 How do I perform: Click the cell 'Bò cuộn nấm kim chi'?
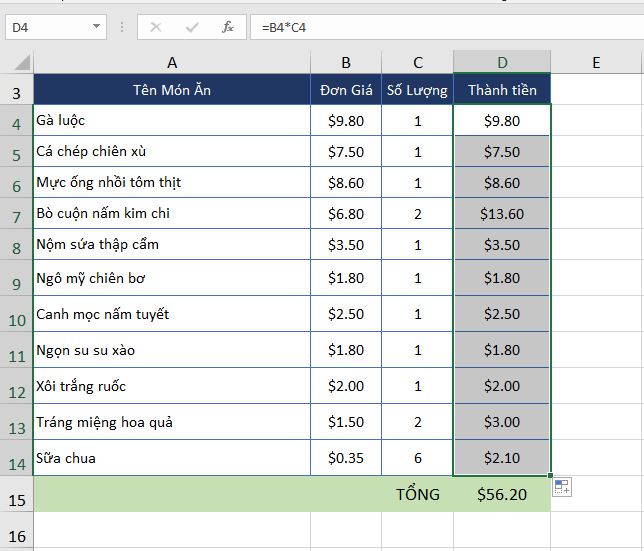[172, 214]
